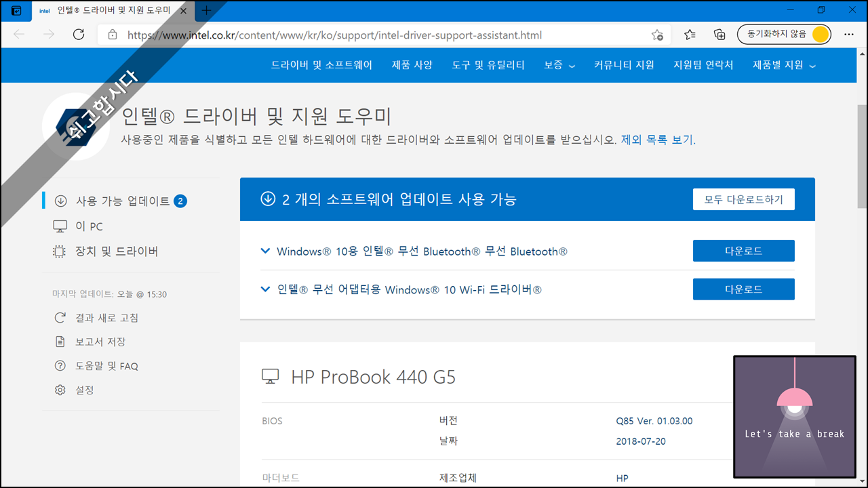This screenshot has height=488, width=868.
Task: Open 제품 사양 menu item
Action: click(412, 65)
